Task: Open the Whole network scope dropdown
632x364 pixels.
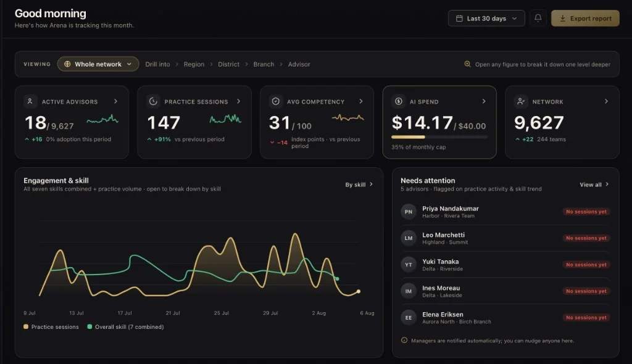Action: 98,64
